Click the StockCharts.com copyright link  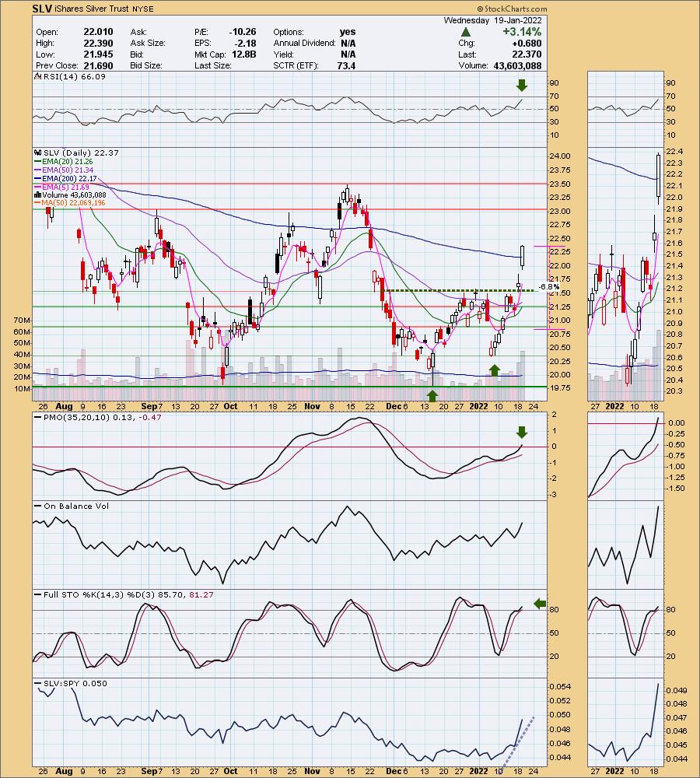click(x=512, y=9)
